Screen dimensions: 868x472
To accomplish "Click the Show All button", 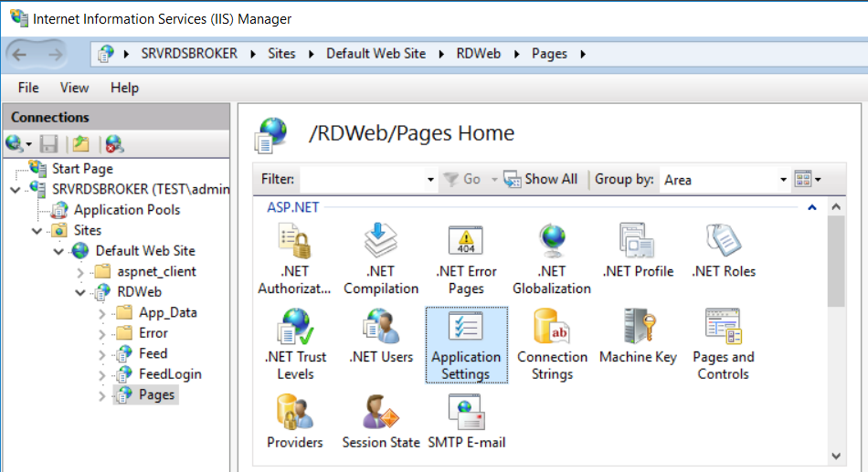I will pyautogui.click(x=541, y=180).
